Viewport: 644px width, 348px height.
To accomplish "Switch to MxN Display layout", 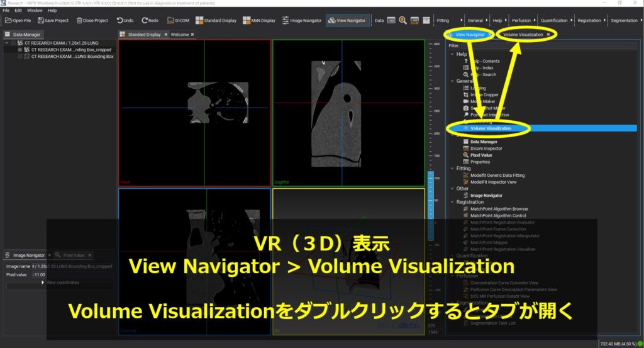I will (x=259, y=21).
